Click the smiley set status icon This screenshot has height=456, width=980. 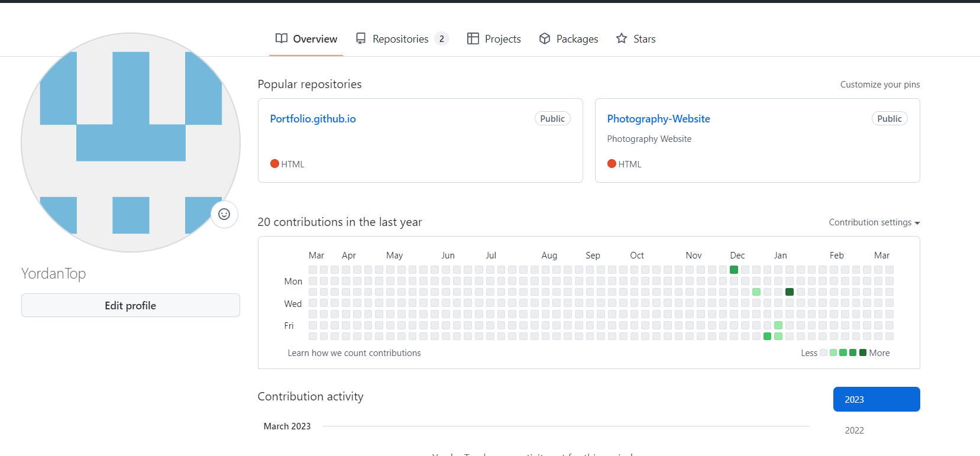coord(224,214)
